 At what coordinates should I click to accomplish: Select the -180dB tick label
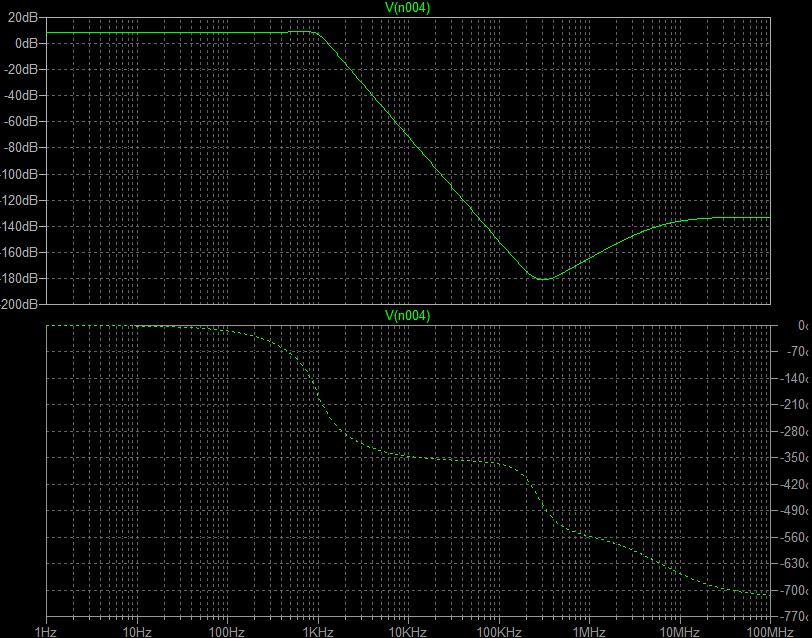19,278
